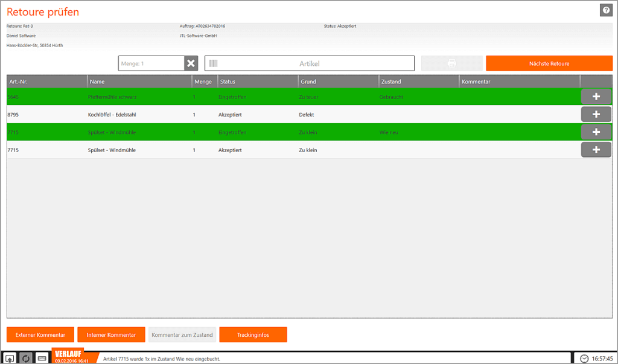Click into the Artikel barcode input field
Screen dimensions: 618x364
pyautogui.click(x=310, y=63)
